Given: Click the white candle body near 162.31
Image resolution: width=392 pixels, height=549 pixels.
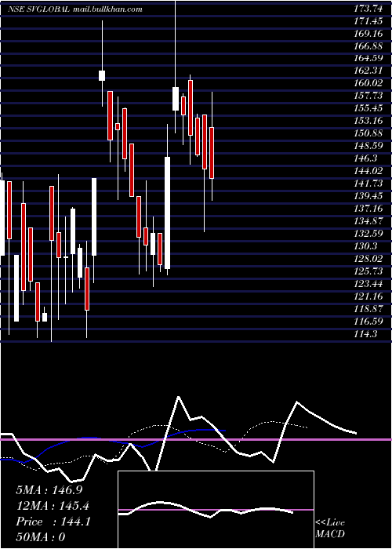Looking at the screenshot, I should 102,75.
